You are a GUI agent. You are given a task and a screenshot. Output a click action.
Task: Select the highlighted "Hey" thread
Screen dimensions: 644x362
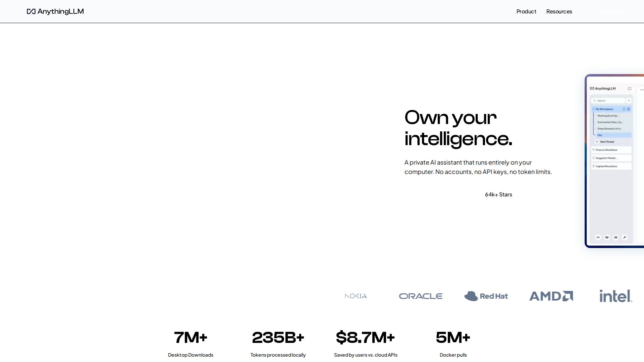pyautogui.click(x=614, y=135)
